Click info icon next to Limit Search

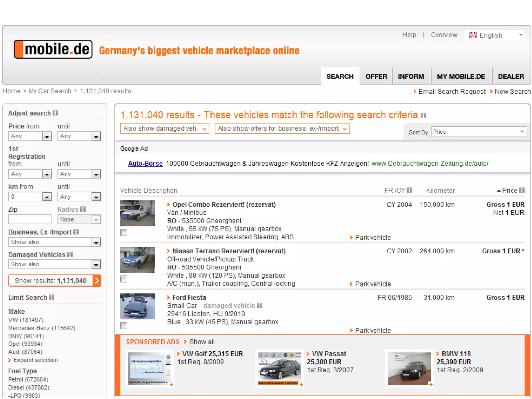pos(52,297)
